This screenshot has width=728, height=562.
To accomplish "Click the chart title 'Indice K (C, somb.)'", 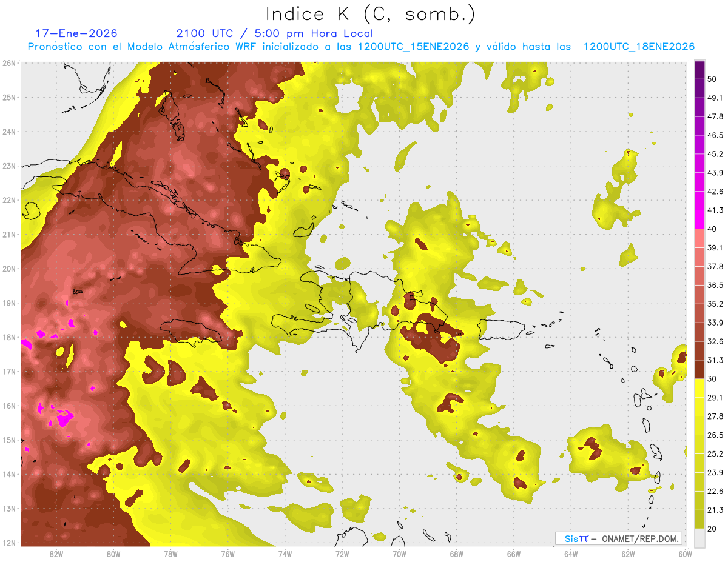I will tap(371, 14).
